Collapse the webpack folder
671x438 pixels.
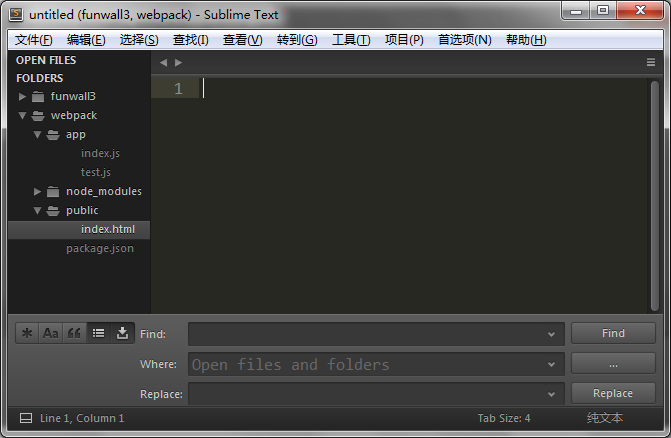point(22,115)
